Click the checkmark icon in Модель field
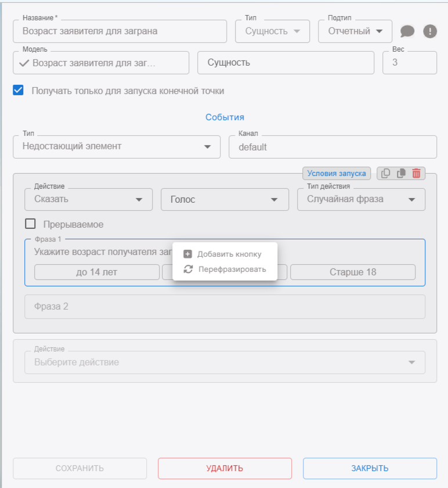This screenshot has width=448, height=488. [24, 63]
